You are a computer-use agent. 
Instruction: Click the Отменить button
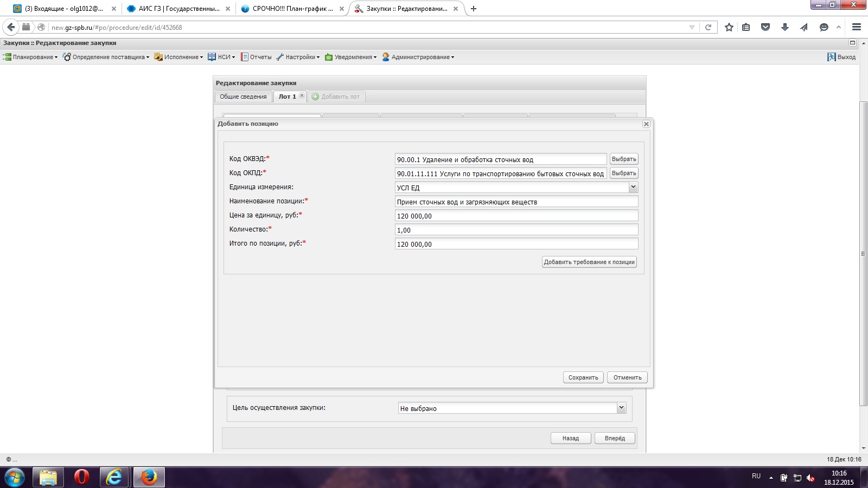click(627, 377)
